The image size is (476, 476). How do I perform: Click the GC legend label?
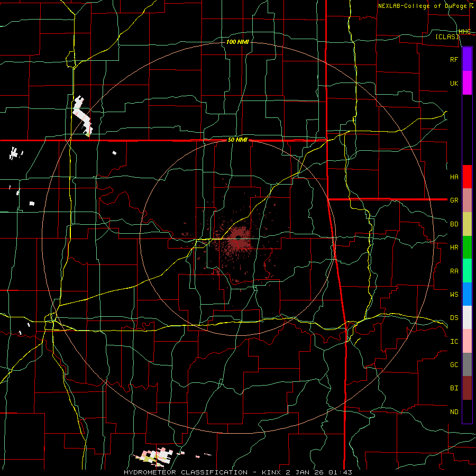[x=454, y=364]
